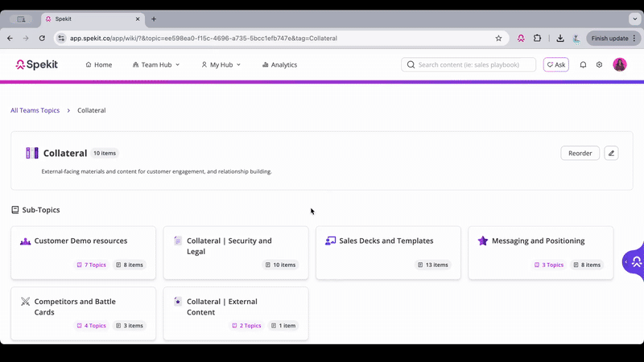This screenshot has height=362, width=644.
Task: Open the user profile avatar
Action: (619, 64)
